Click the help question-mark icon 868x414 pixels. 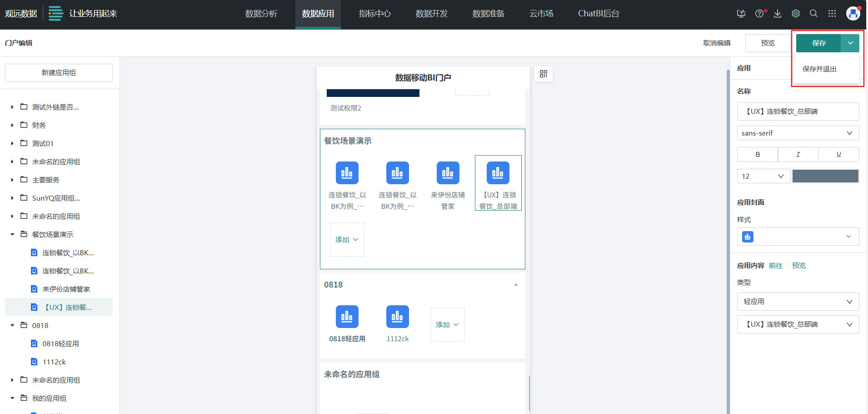(x=759, y=14)
